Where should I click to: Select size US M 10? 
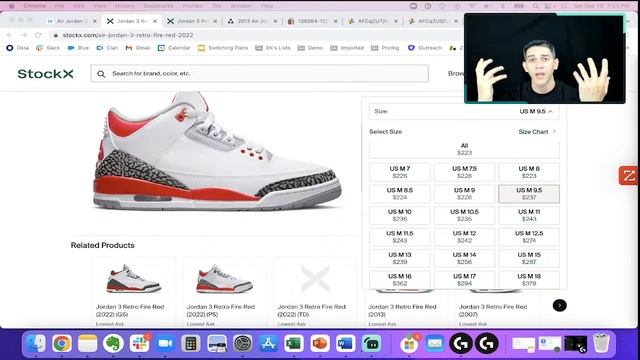[x=400, y=216]
